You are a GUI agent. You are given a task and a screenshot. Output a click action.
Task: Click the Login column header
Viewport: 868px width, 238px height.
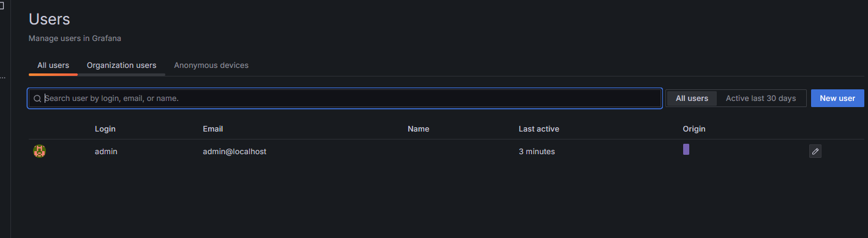(105, 129)
